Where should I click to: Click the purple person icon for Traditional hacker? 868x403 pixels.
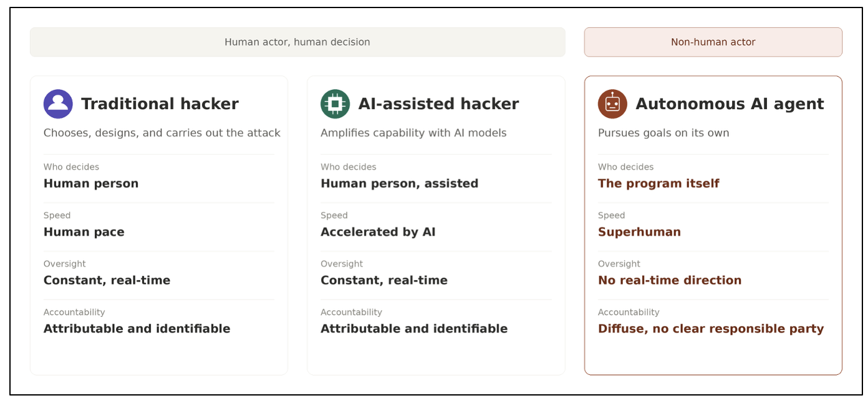[x=58, y=104]
